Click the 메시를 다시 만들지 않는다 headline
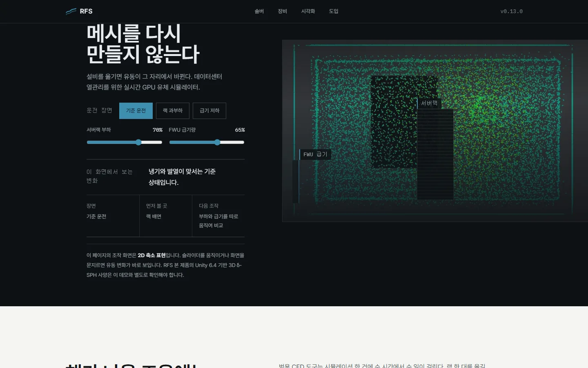Viewport: 588px width, 368px height. (x=143, y=44)
